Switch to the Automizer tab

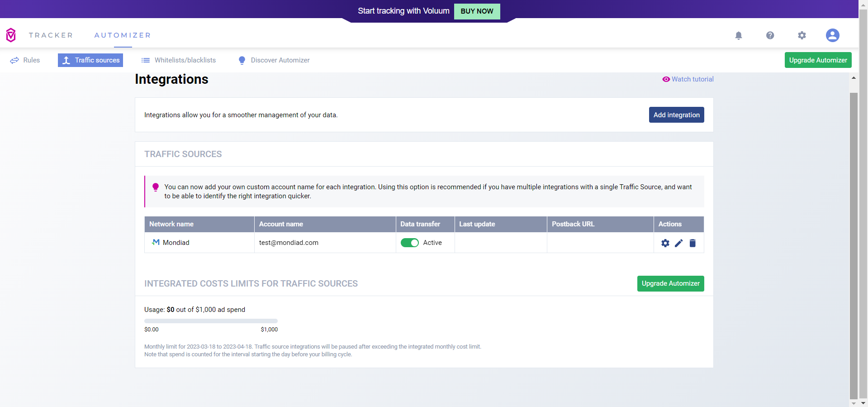coord(123,35)
